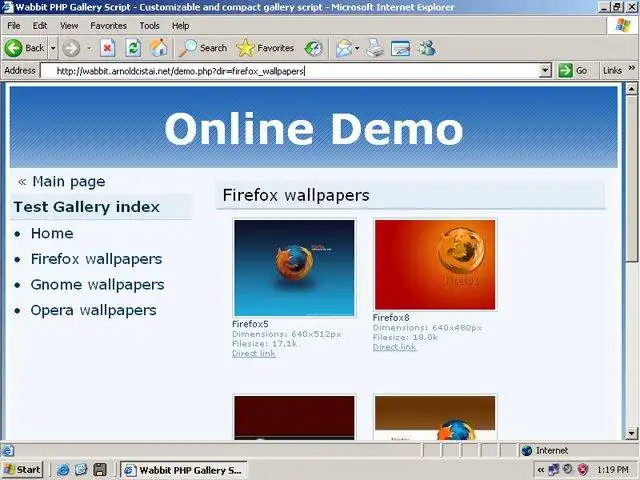Stop page loading with red X icon
Screen dimensions: 640x480
[107, 48]
